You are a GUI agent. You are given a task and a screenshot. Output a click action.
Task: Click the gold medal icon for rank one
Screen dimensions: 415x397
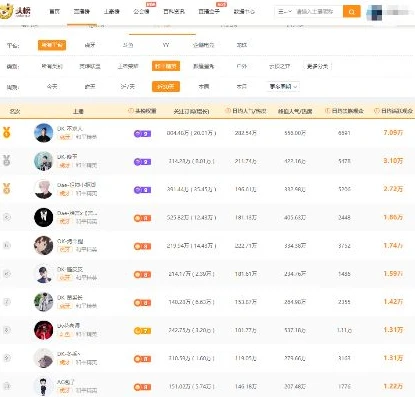pyautogui.click(x=6, y=132)
